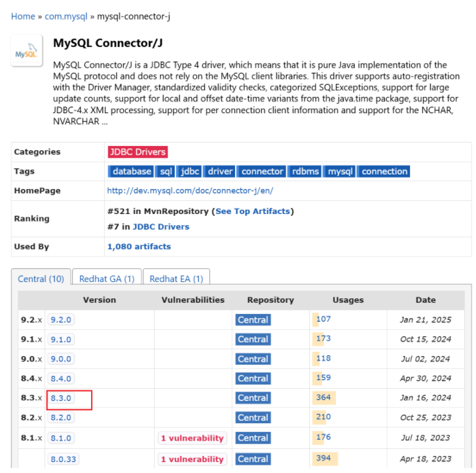476x473 pixels.
Task: Click the Date column header
Action: [x=426, y=300]
